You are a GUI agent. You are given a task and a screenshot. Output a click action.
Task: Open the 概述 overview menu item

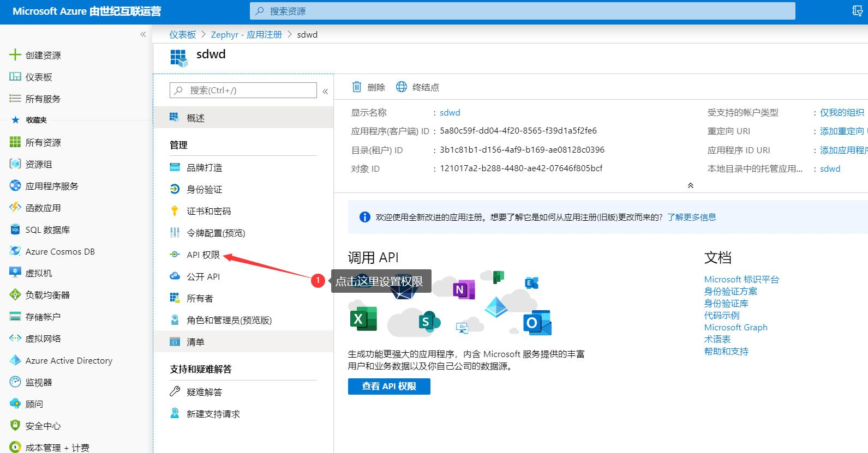tap(243, 118)
